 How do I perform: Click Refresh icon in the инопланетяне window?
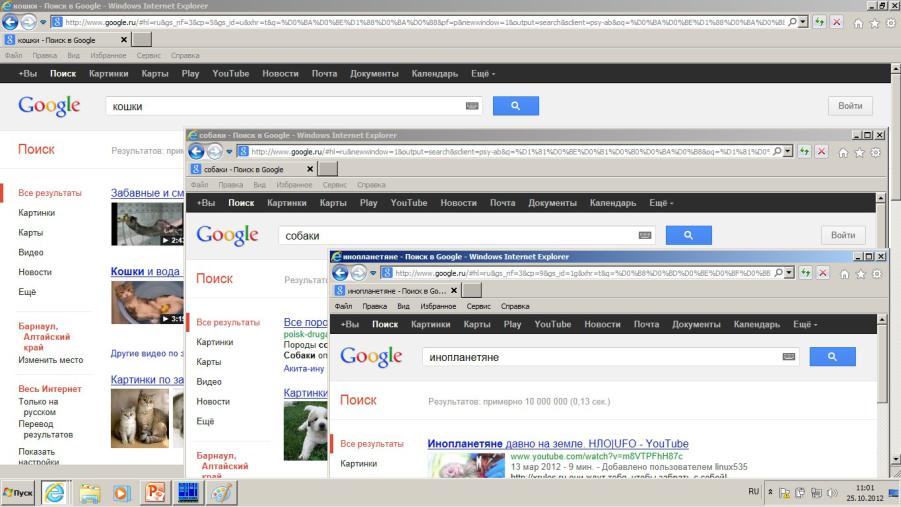tap(806, 273)
